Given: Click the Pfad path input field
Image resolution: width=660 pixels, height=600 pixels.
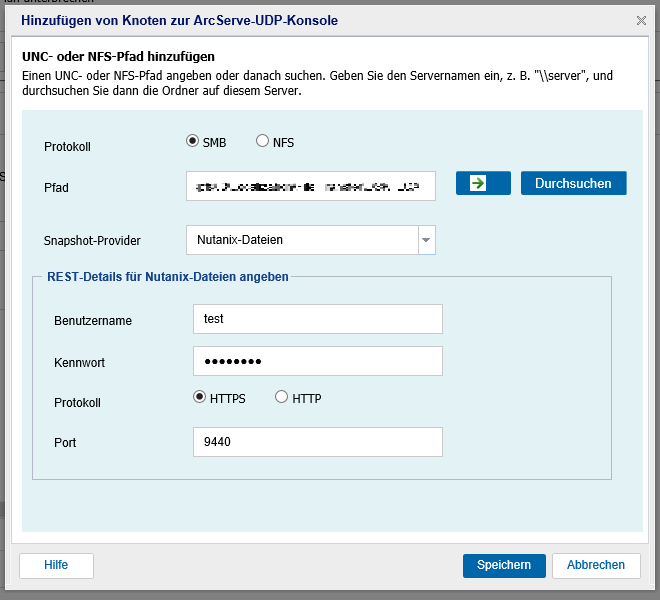Looking at the screenshot, I should coord(311,186).
